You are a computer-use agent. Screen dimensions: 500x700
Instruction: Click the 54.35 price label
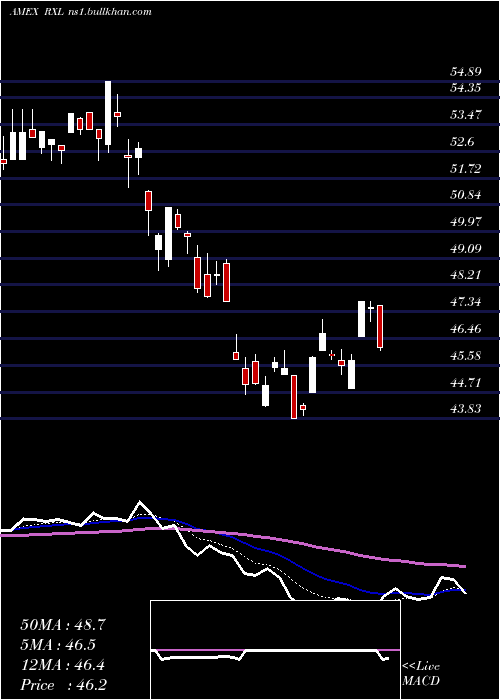tap(465, 88)
